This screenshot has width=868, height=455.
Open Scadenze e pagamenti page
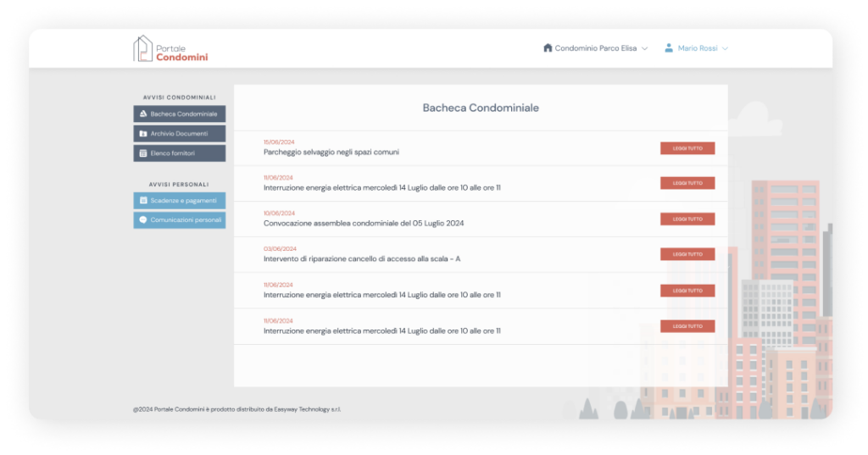[x=183, y=201]
